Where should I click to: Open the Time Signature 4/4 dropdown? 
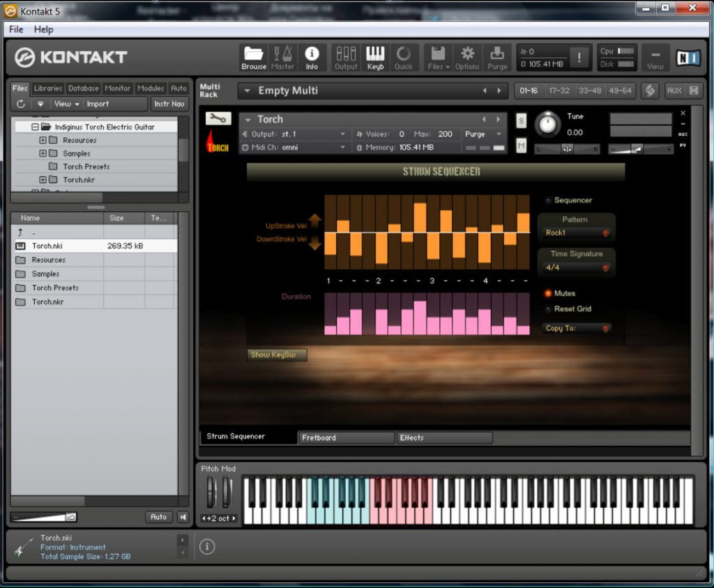point(576,268)
